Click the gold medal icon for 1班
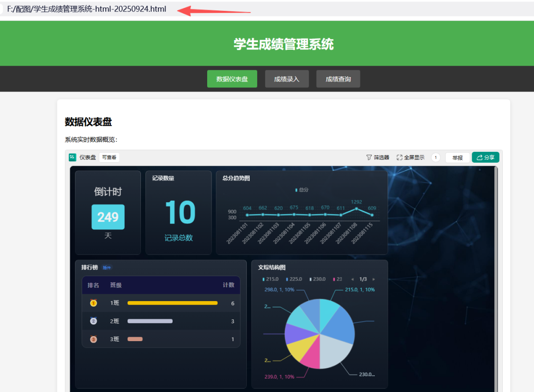The height and width of the screenshot is (392, 534). tap(93, 303)
